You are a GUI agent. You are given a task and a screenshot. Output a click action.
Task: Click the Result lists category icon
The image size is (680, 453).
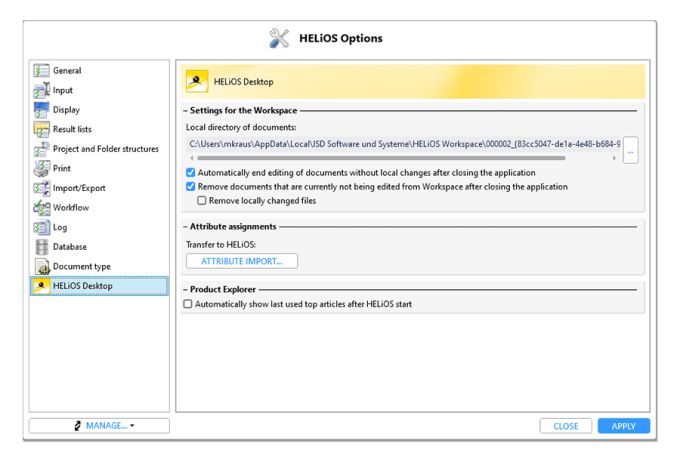click(x=41, y=129)
